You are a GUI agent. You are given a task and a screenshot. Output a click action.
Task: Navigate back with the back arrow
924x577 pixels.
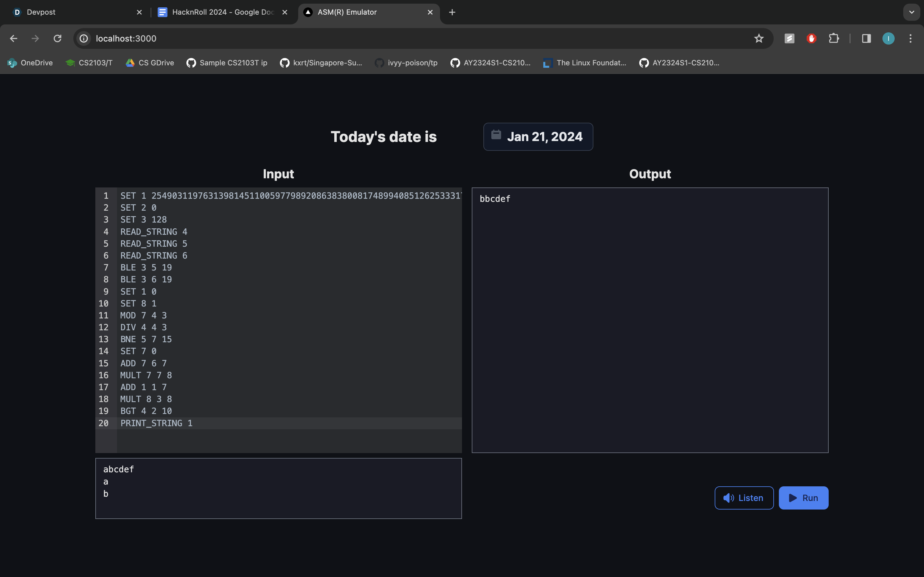click(14, 38)
